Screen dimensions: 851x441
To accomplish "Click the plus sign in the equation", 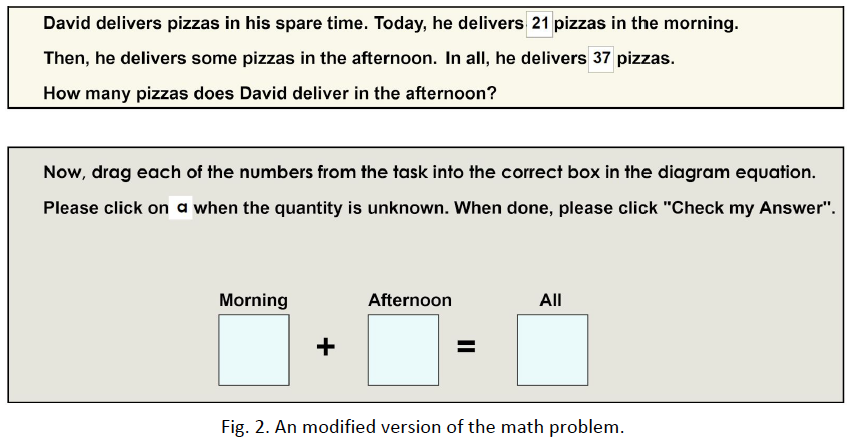I will 327,348.
